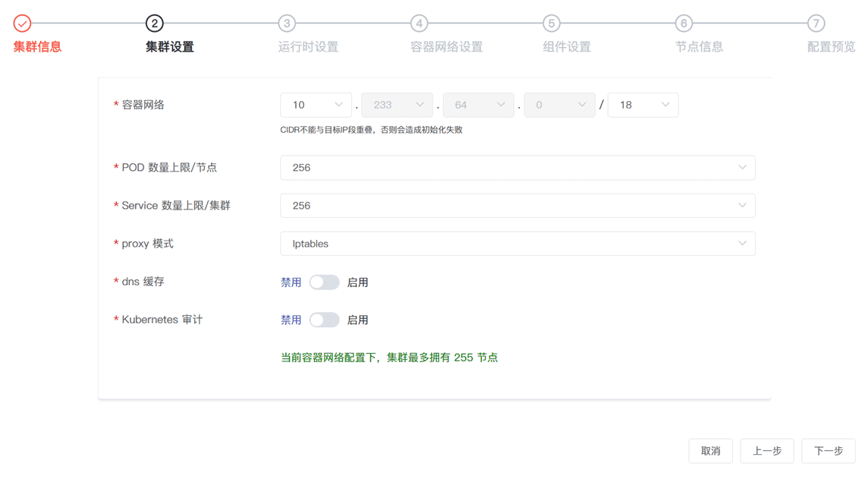The width and height of the screenshot is (868, 498).
Task: Click the POD 数量上限/节点 label
Action: pyautogui.click(x=169, y=167)
